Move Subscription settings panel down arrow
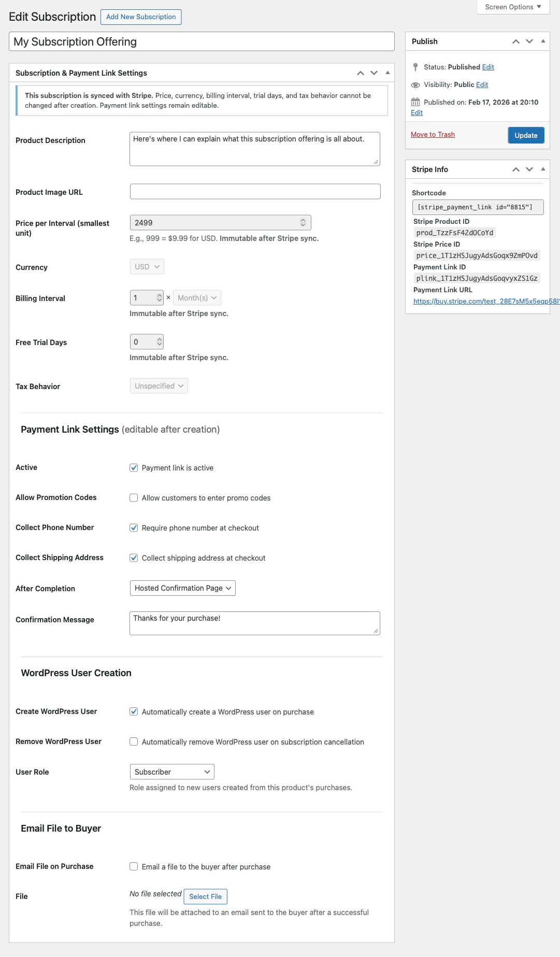Image resolution: width=560 pixels, height=957 pixels. click(374, 73)
